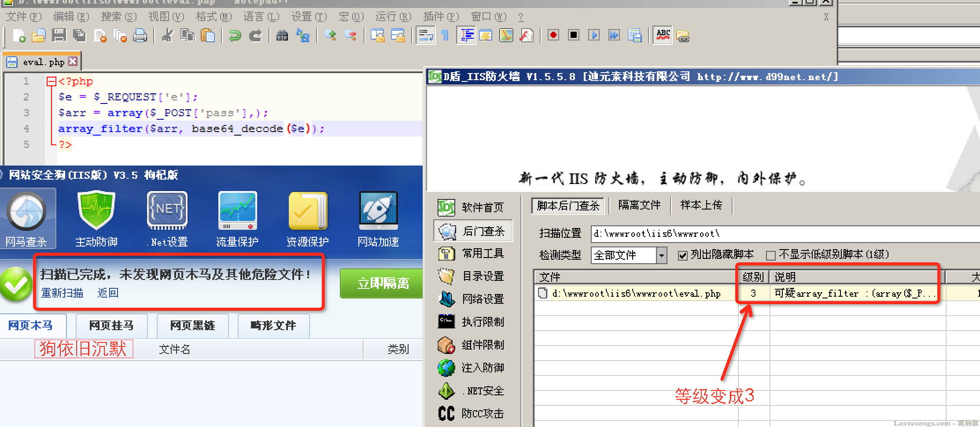980x427 pixels.
Task: Switch to 网页黑链 tab in SafeDog
Action: click(192, 325)
